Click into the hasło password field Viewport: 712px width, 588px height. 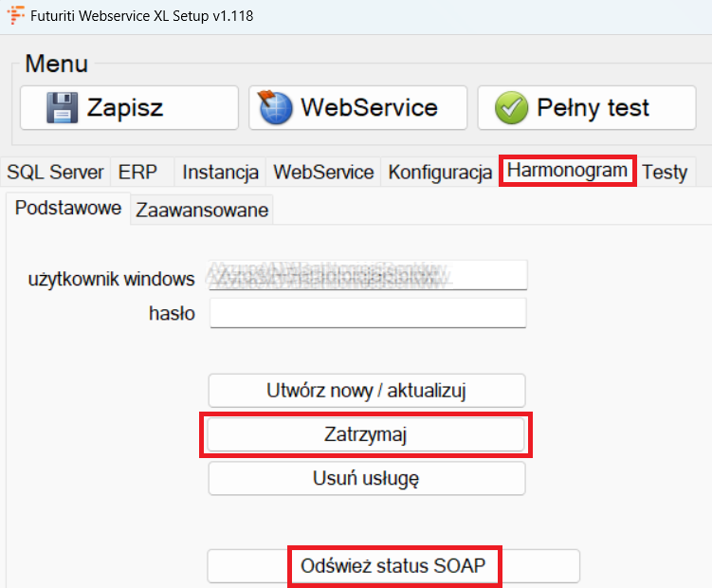point(367,313)
